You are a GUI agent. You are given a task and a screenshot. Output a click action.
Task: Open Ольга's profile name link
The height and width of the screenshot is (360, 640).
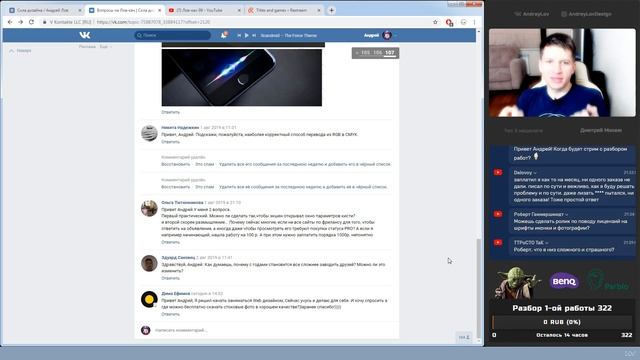[182, 202]
